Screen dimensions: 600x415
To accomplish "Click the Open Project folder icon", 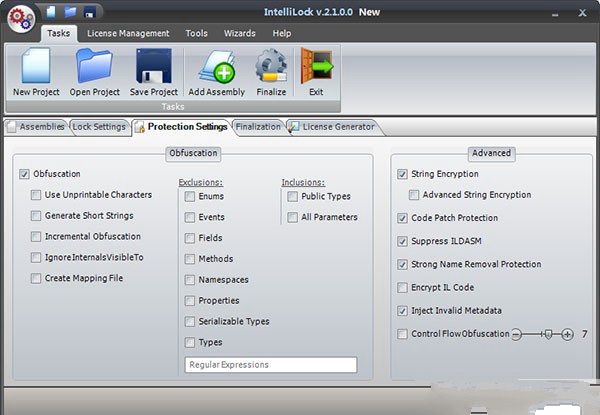I will coord(95,65).
